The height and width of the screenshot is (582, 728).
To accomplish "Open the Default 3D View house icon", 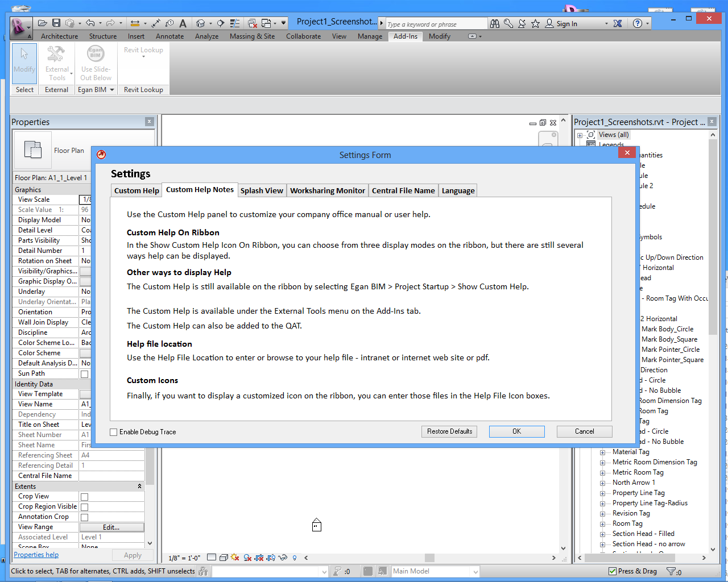I will [x=200, y=23].
